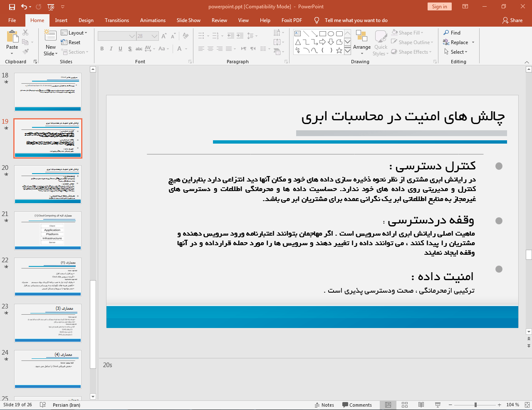Select the right arrow shape in gallery

pos(323,42)
